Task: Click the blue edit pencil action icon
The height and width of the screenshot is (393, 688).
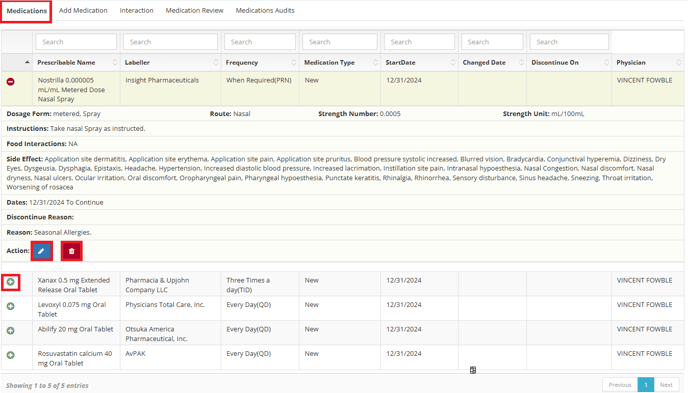Action: (x=42, y=251)
